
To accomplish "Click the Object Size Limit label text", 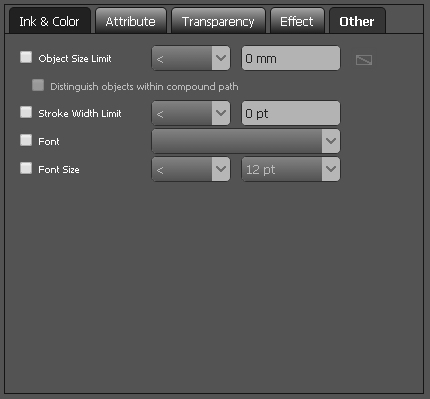I will [x=75, y=59].
